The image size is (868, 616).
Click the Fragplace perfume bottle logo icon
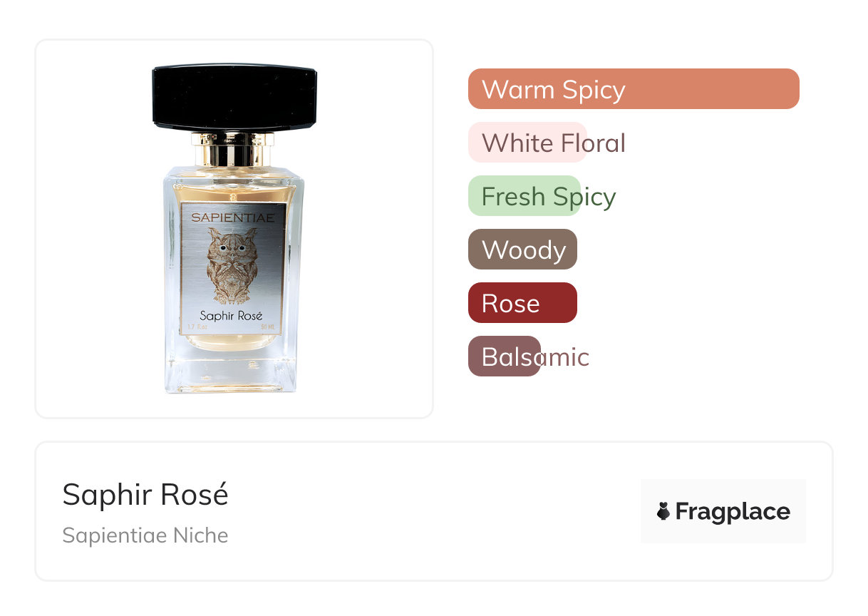[x=663, y=511]
